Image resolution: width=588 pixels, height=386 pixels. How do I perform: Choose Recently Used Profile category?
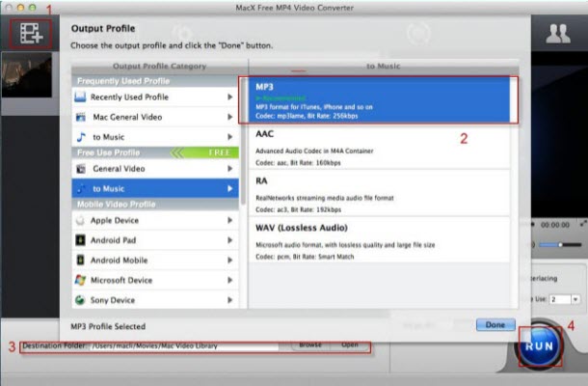[155, 96]
